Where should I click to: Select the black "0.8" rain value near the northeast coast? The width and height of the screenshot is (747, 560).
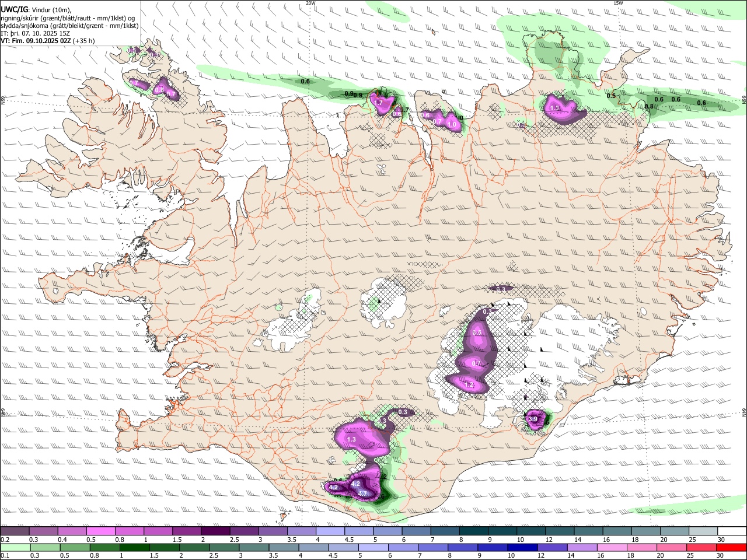coord(648,106)
